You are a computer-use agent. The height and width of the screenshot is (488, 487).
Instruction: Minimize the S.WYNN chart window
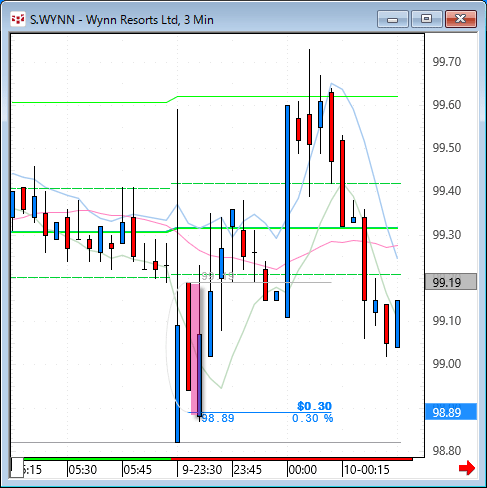393,19
